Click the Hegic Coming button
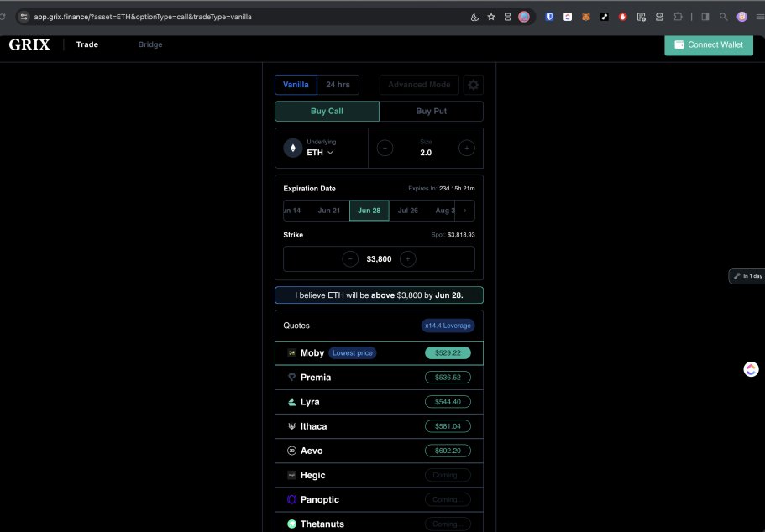The image size is (765, 532). (x=448, y=475)
